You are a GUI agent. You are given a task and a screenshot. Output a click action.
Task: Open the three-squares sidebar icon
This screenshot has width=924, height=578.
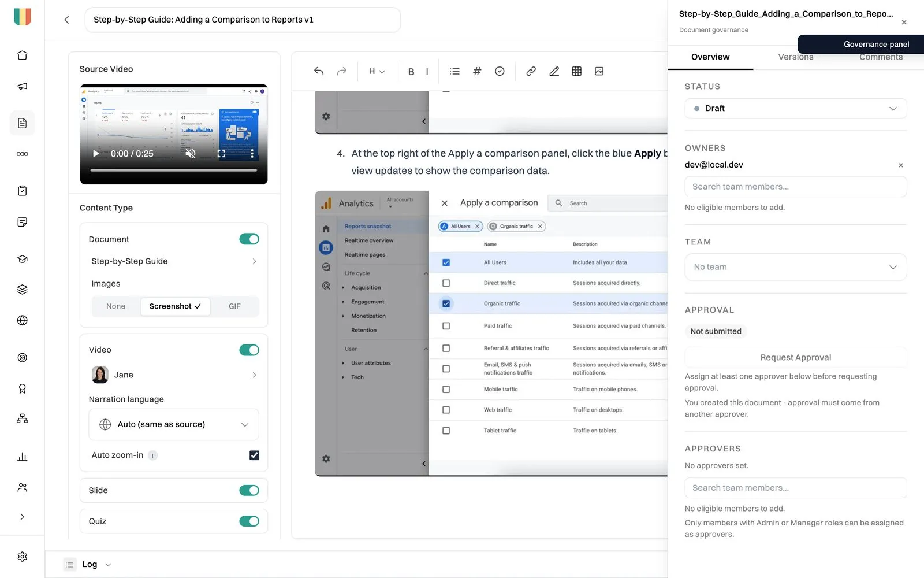(x=22, y=154)
